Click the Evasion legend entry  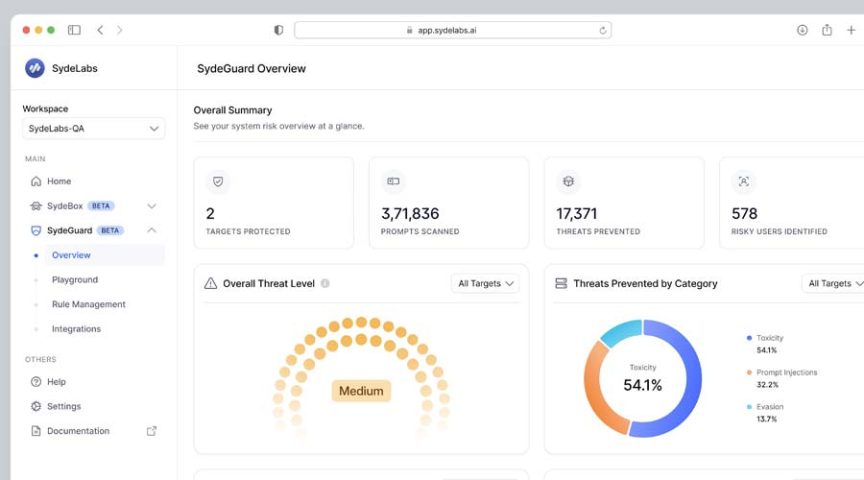point(765,413)
